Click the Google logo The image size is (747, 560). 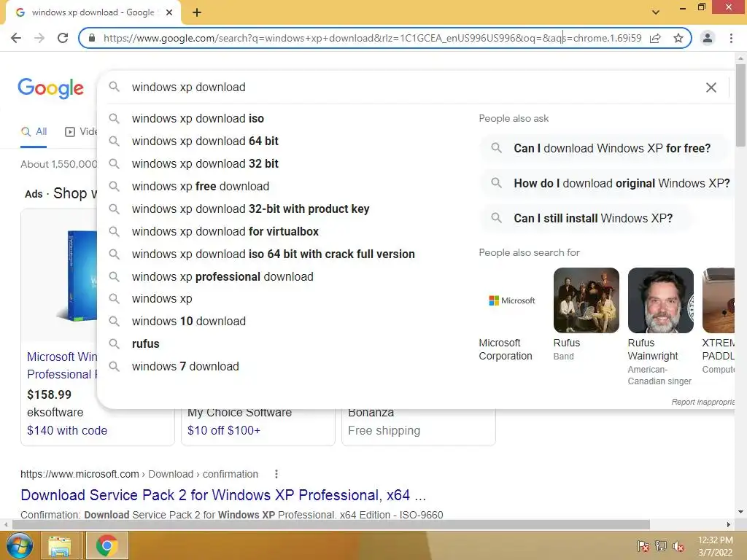[51, 88]
